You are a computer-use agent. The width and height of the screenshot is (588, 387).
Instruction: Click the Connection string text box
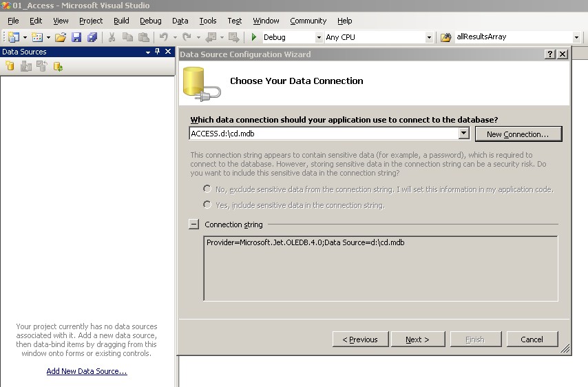(381, 268)
